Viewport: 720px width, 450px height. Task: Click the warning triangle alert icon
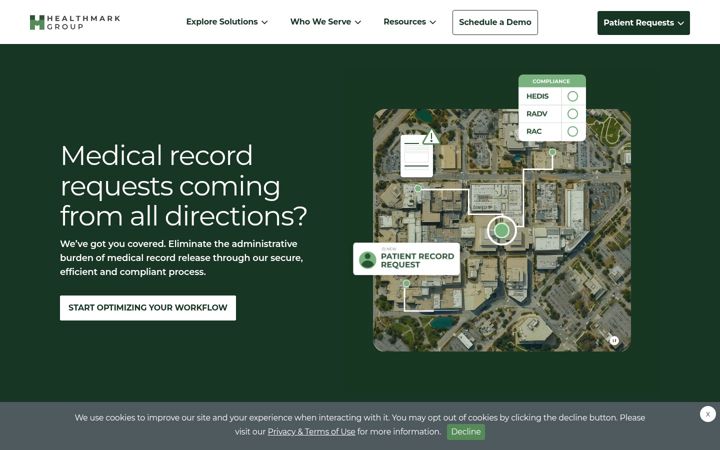pos(431,137)
